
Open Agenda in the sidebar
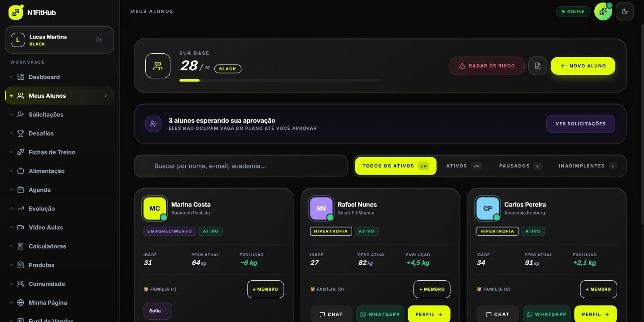[59, 190]
